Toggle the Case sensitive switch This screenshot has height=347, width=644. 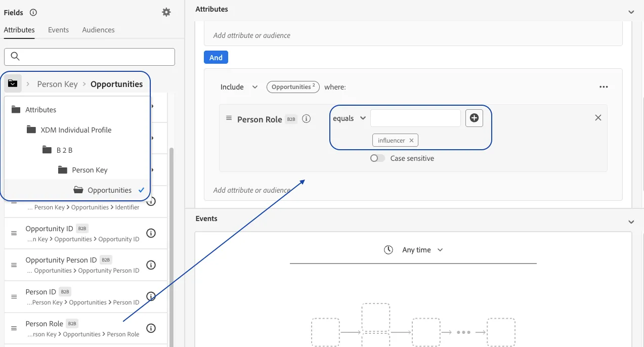click(x=377, y=158)
